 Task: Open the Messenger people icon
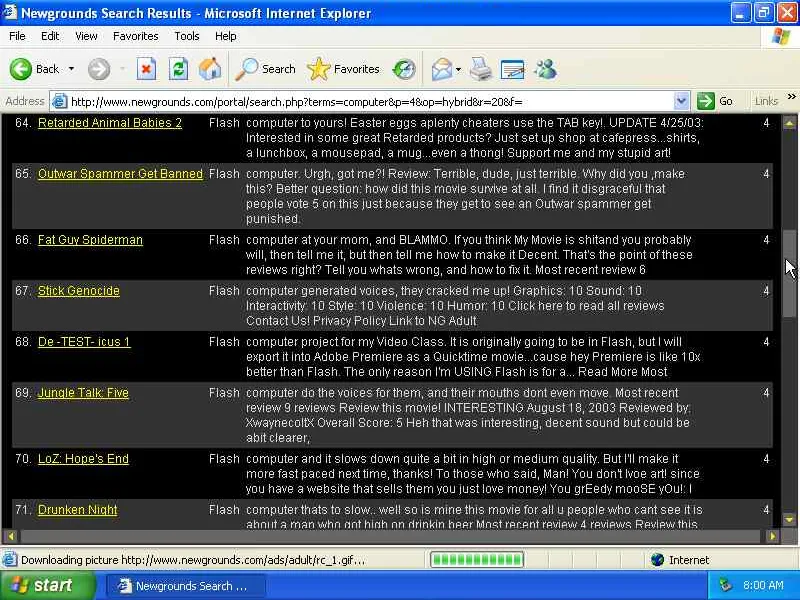point(545,69)
